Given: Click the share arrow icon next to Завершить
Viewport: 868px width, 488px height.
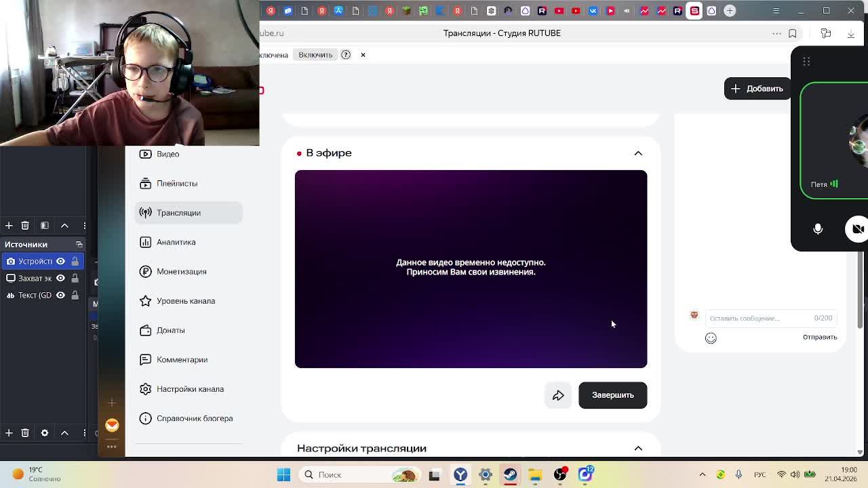Looking at the screenshot, I should [x=558, y=395].
